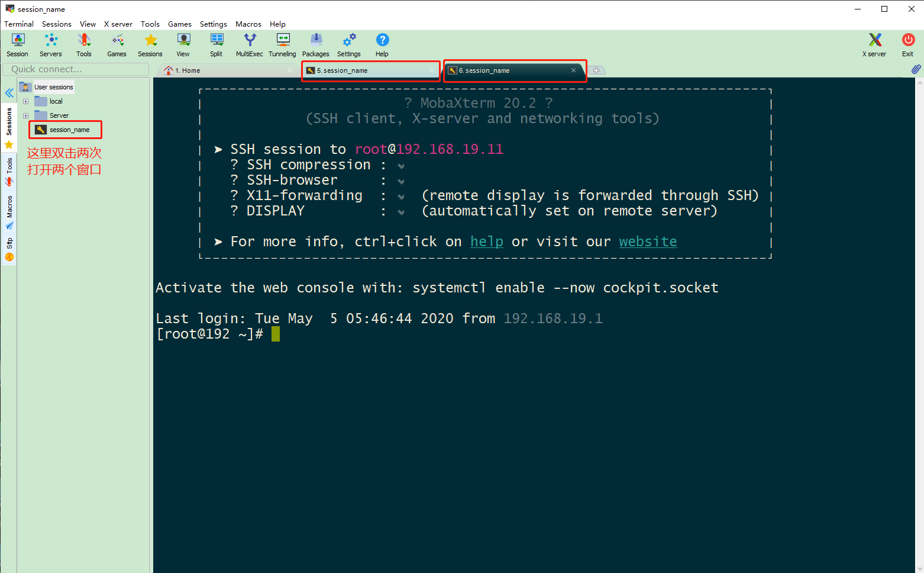Open the MultiExec mode
Image resolution: width=924 pixels, height=573 pixels.
[250, 45]
